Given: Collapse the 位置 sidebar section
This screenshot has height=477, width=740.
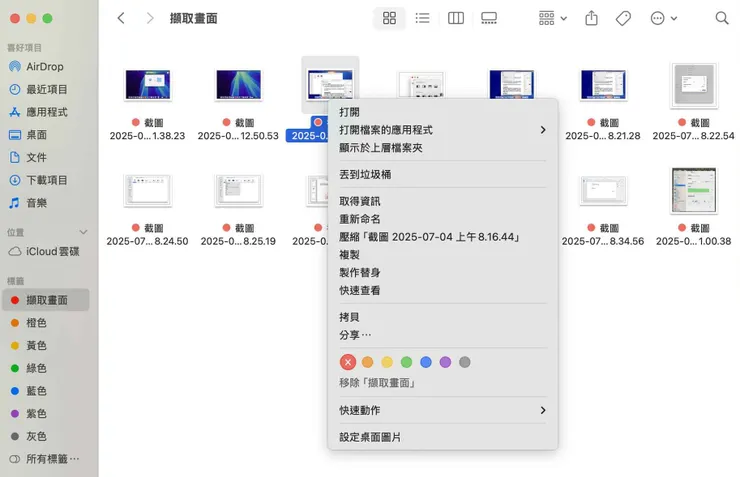Looking at the screenshot, I should [x=84, y=232].
